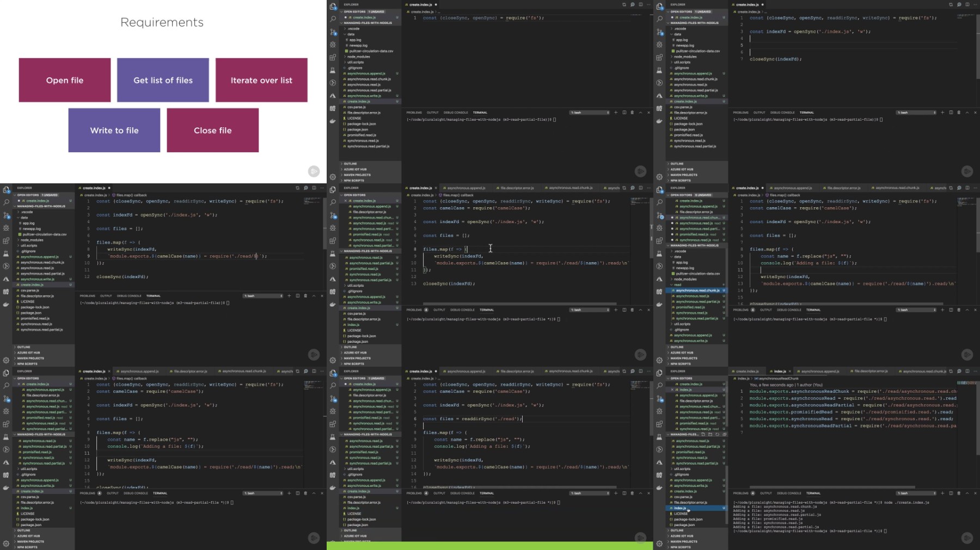Open Test flask icon in seven-line code frame
Image resolution: width=980 pixels, height=550 pixels.
(659, 70)
